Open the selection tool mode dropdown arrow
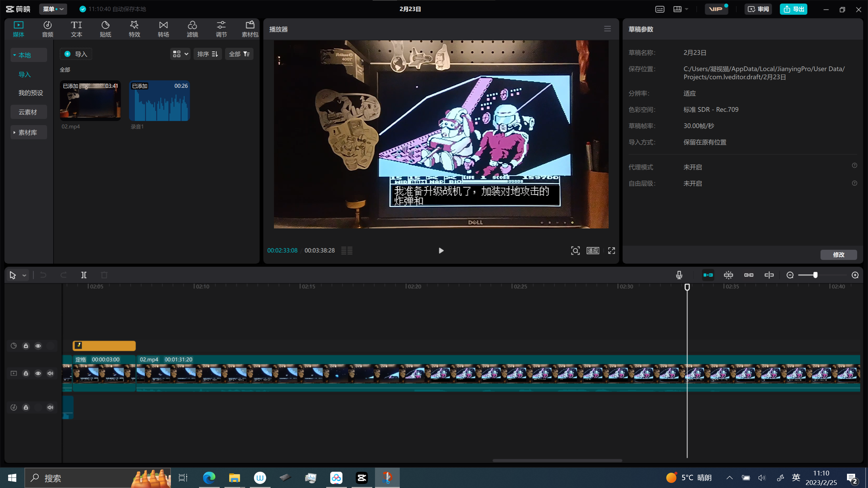The image size is (868, 488). [x=24, y=275]
